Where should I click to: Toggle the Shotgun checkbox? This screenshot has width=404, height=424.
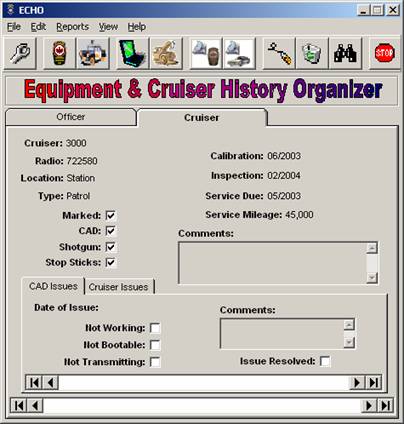point(111,247)
